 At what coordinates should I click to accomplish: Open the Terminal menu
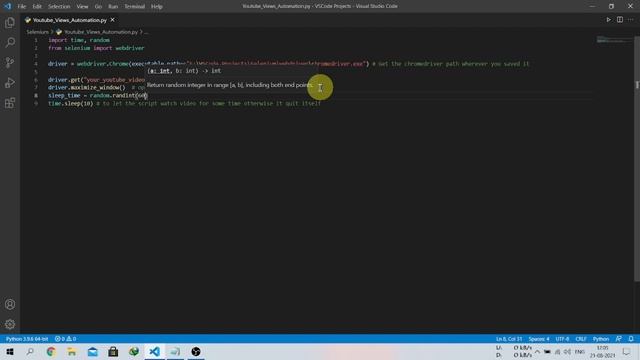click(x=135, y=7)
